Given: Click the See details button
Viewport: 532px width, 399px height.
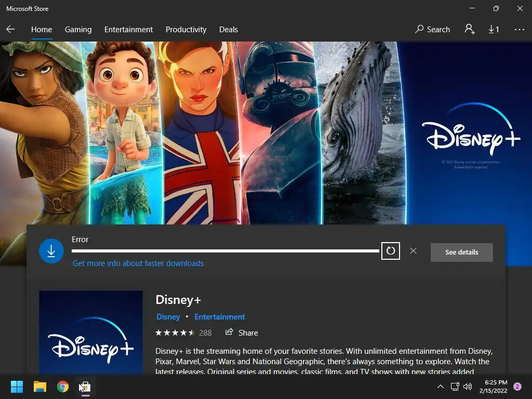Looking at the screenshot, I should click(x=461, y=252).
